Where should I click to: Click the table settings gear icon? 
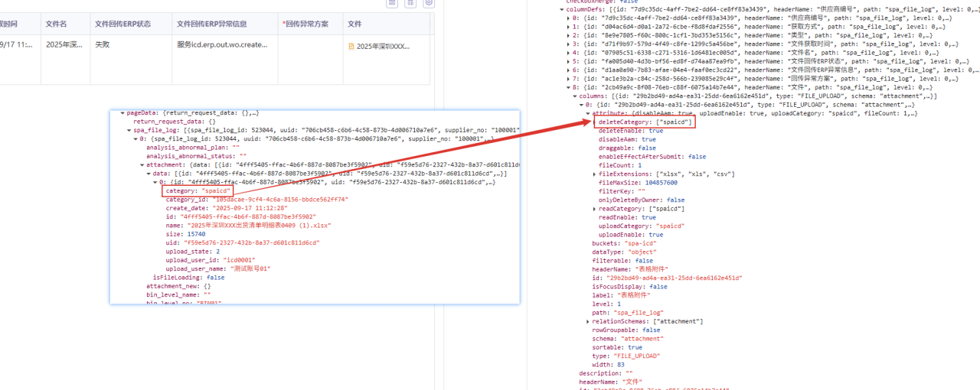429,2
